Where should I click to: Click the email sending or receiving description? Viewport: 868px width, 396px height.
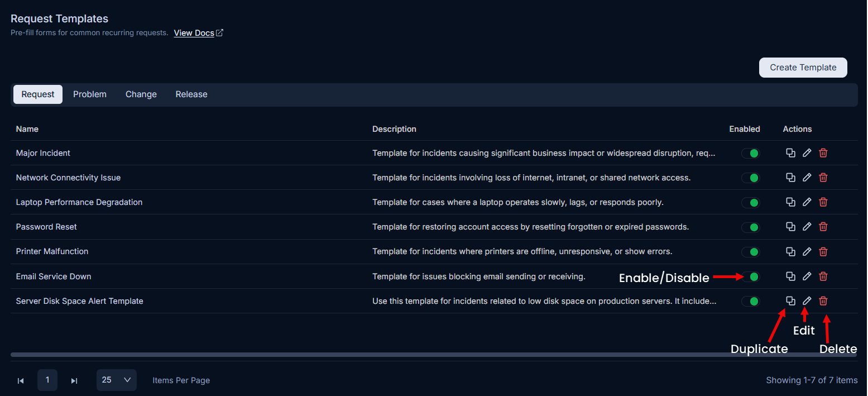(x=479, y=276)
